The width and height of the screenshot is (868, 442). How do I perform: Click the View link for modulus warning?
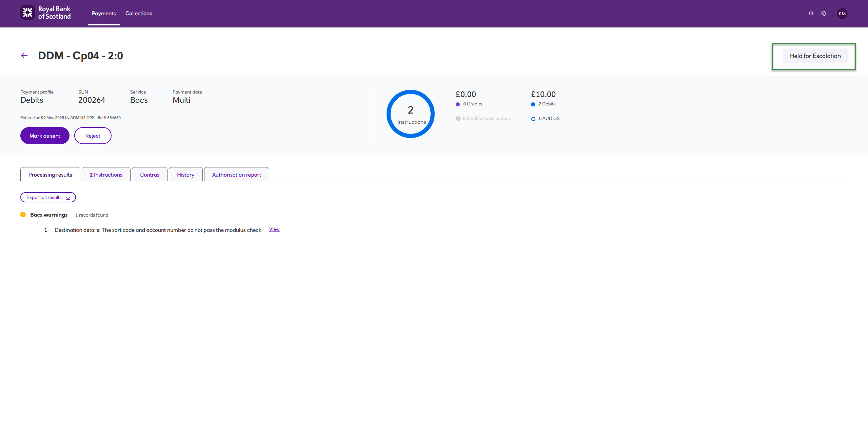(274, 229)
